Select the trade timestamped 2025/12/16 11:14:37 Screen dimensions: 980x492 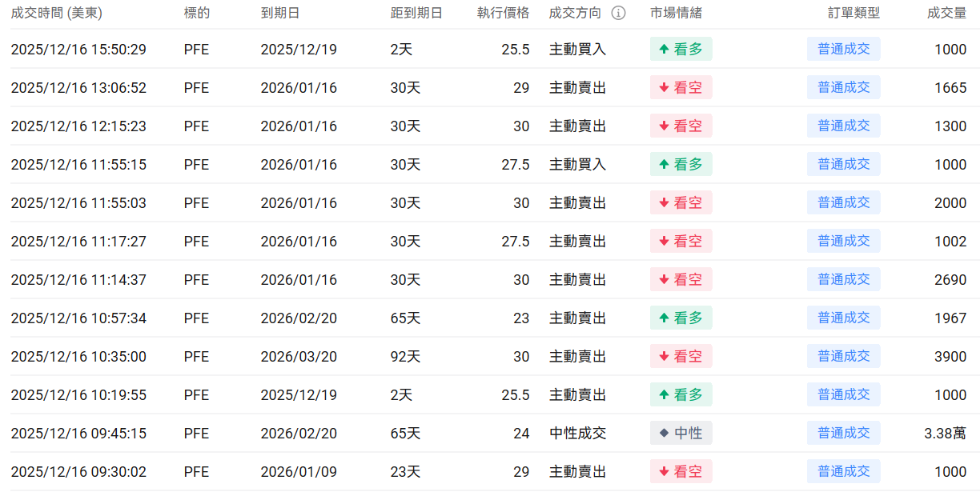pos(78,279)
